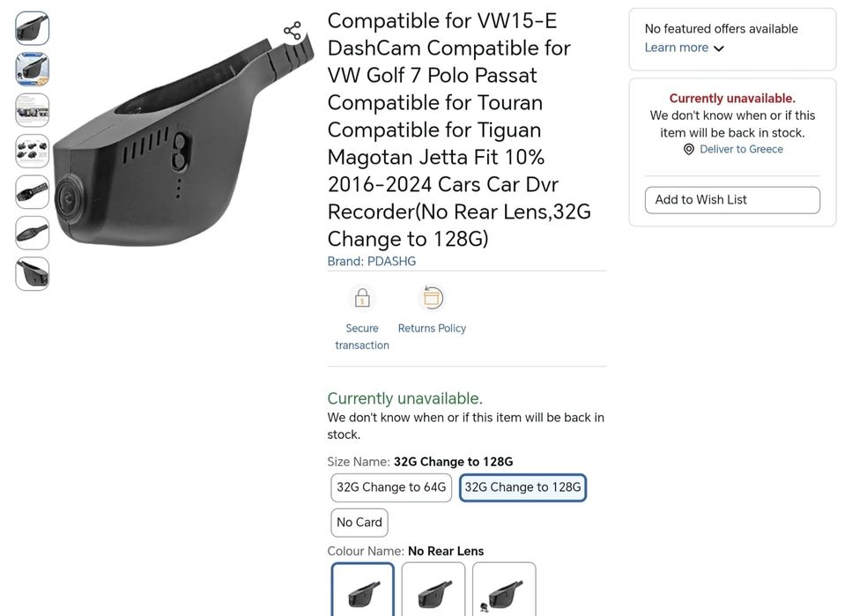Expand the Learn more chevron
Viewport: 852px width, 616px height.
pyautogui.click(x=719, y=48)
